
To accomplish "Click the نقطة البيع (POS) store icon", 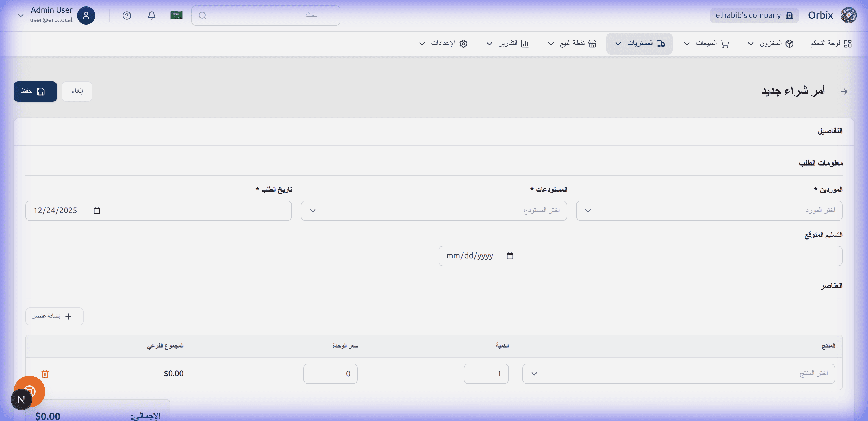I will click(592, 44).
